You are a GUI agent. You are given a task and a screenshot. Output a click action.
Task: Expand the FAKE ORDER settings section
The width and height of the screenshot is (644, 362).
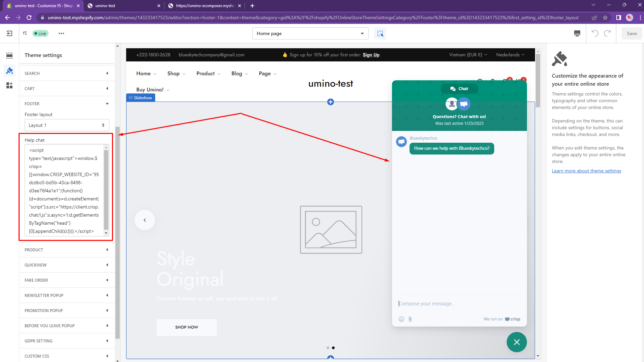coord(67,280)
